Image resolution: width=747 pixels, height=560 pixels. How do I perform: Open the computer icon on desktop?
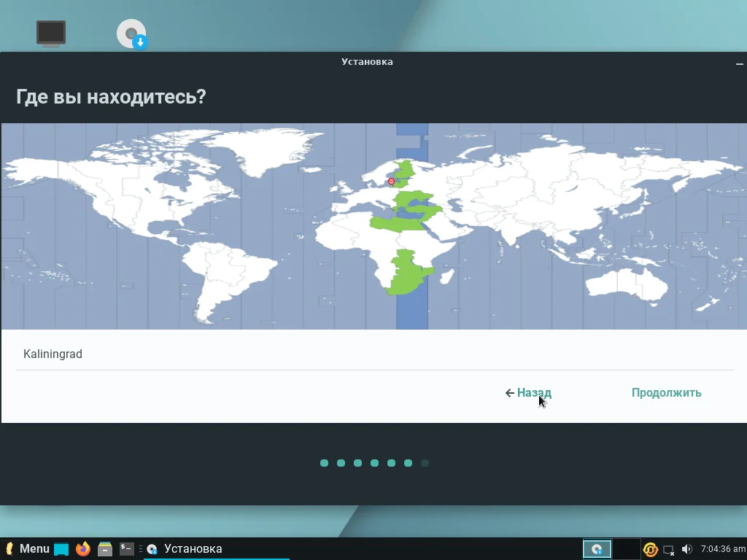(51, 34)
